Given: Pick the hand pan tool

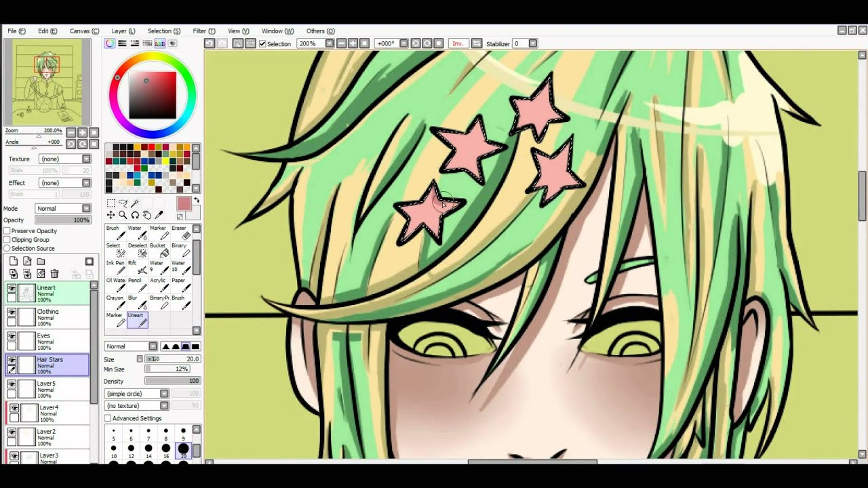Looking at the screenshot, I should pyautogui.click(x=147, y=215).
